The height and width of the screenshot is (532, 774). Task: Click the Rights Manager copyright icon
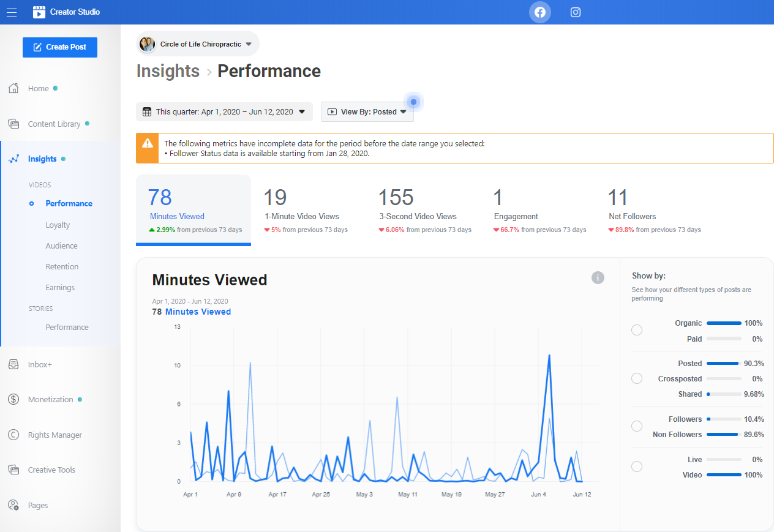pyautogui.click(x=13, y=435)
